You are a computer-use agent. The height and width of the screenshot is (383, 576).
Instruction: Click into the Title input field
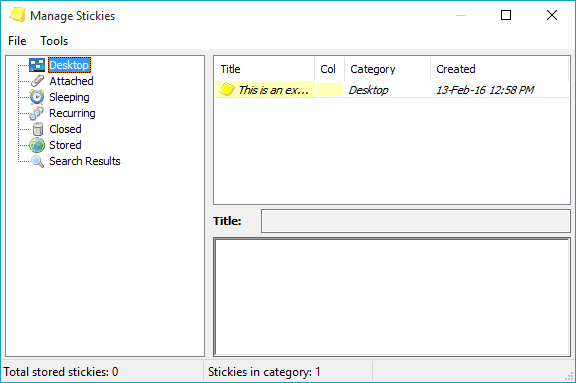pyautogui.click(x=416, y=221)
